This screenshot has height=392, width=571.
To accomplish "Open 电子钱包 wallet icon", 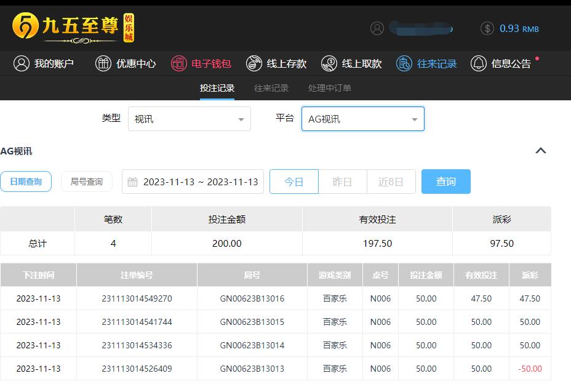I will pyautogui.click(x=179, y=63).
